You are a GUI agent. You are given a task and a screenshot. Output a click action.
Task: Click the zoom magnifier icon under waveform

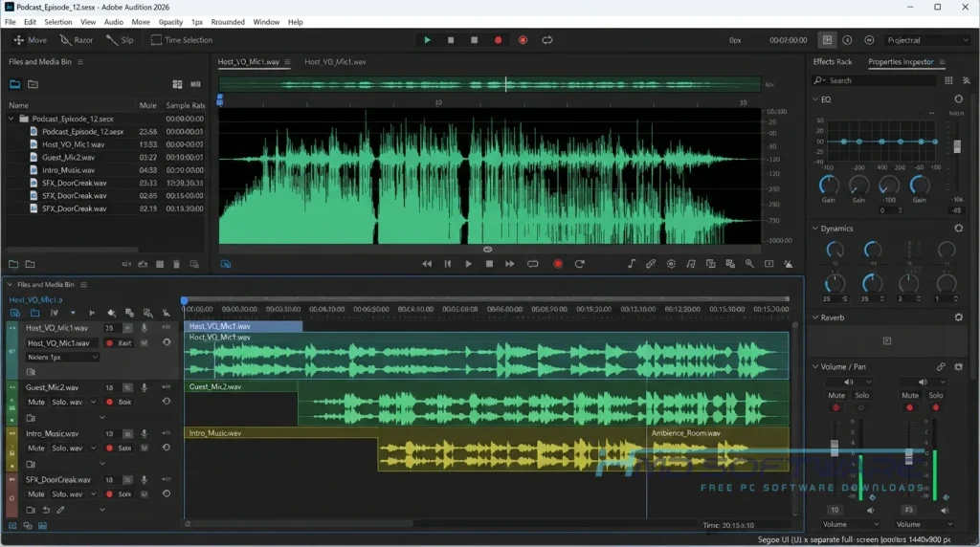click(749, 264)
